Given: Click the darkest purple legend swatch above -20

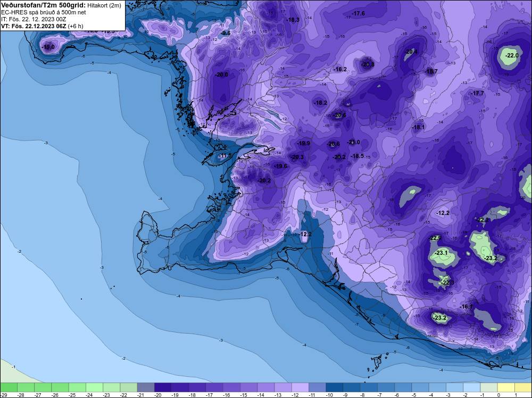Looking at the screenshot, I should (163, 387).
